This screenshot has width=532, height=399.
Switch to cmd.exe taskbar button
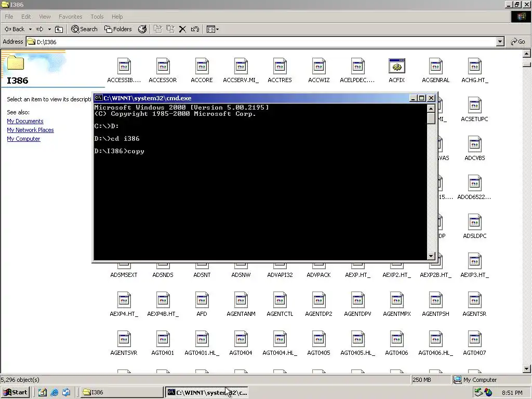click(207, 392)
